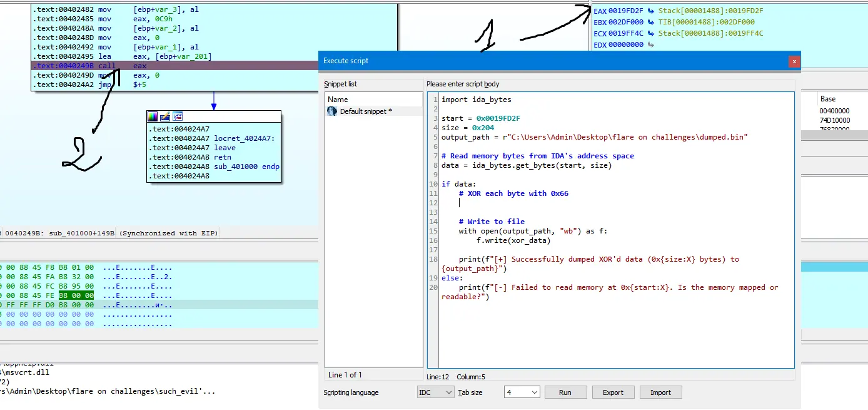Click the graph node color picker icon
Image resolution: width=868 pixels, height=410 pixels.
(x=153, y=116)
